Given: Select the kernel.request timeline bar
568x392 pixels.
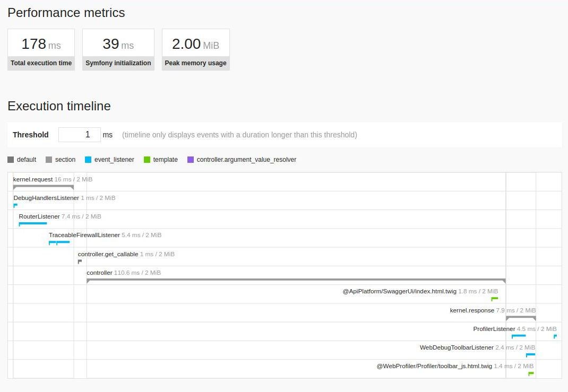Looking at the screenshot, I should pyautogui.click(x=44, y=187).
